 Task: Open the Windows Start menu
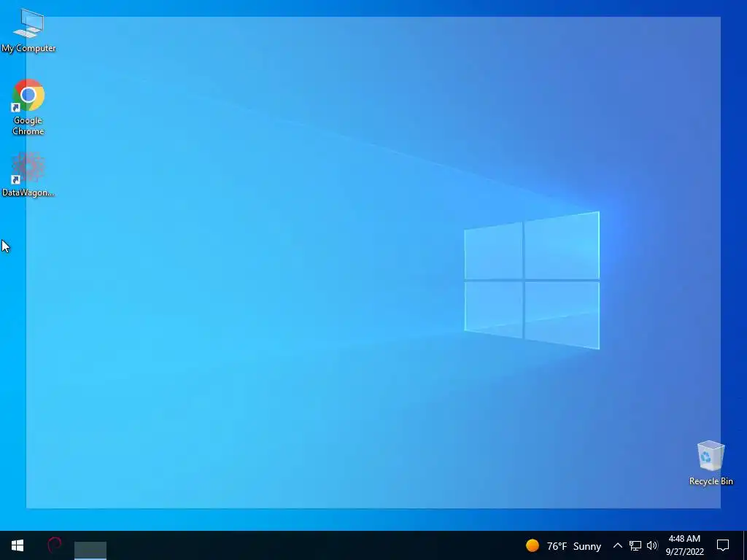(18, 545)
